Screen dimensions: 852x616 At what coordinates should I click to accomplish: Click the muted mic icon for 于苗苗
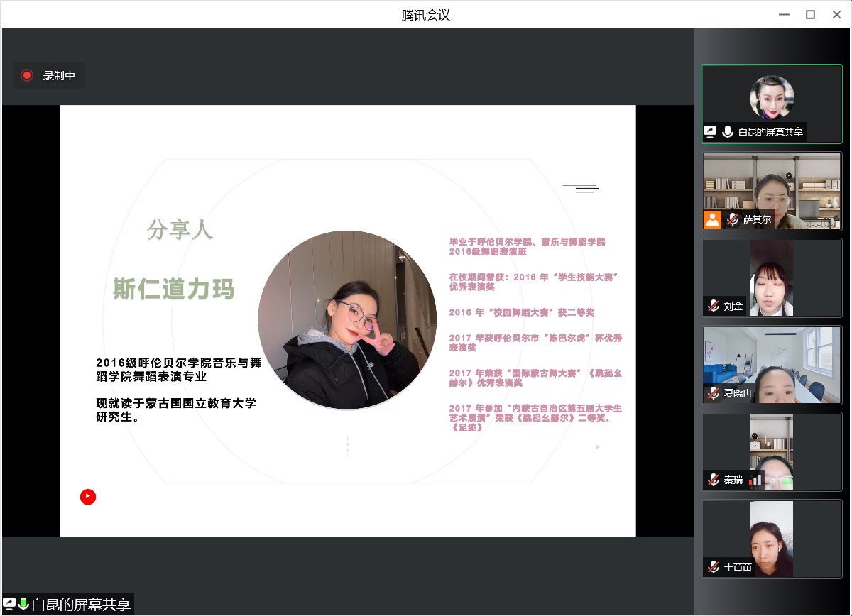pos(713,567)
